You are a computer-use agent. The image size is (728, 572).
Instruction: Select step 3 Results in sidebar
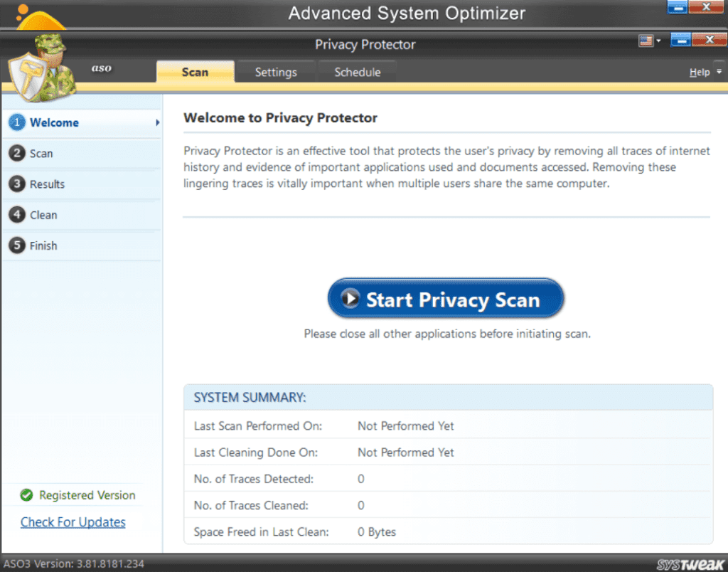tap(82, 184)
